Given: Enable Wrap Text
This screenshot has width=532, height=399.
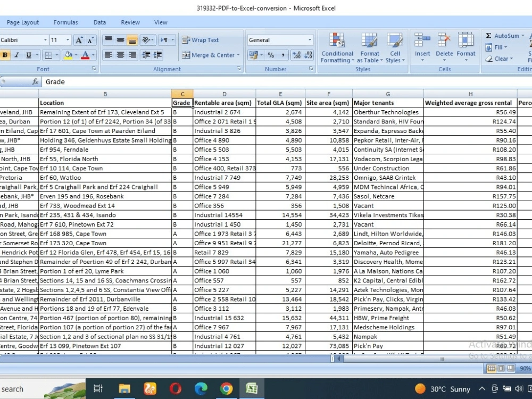Looking at the screenshot, I should (x=201, y=40).
